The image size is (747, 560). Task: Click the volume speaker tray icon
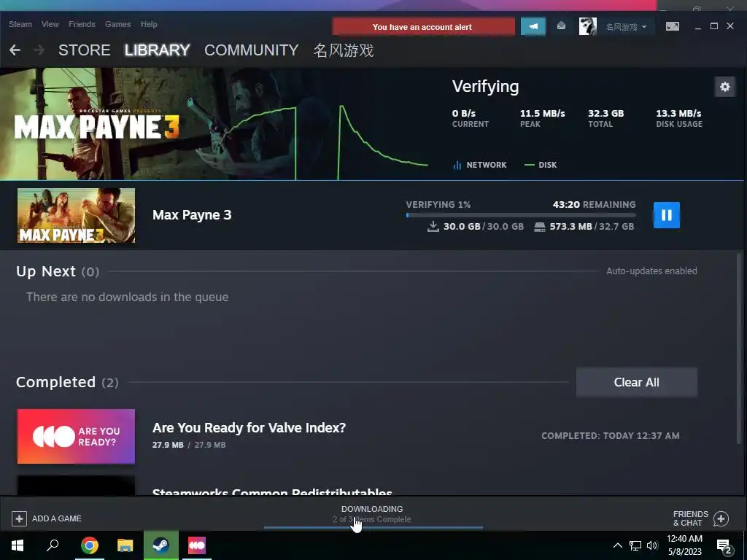point(652,545)
